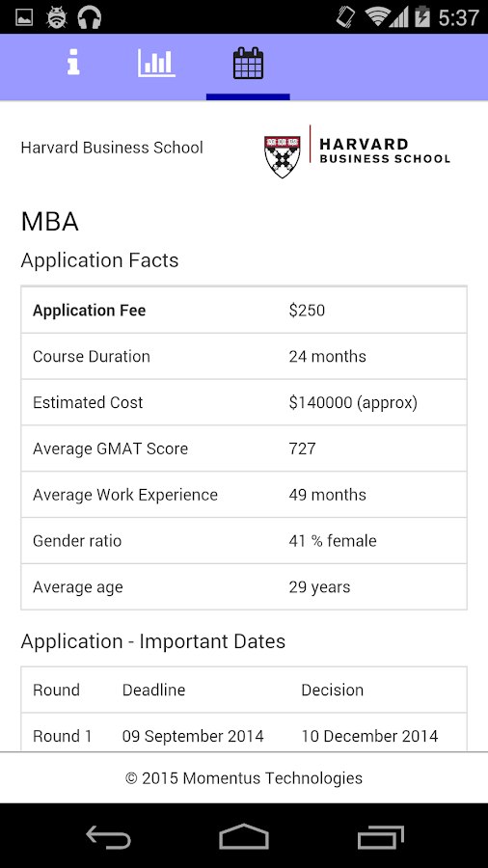Screen dimensions: 488x868
Task: Tap the Application - Important Dates heading
Action: tap(153, 641)
